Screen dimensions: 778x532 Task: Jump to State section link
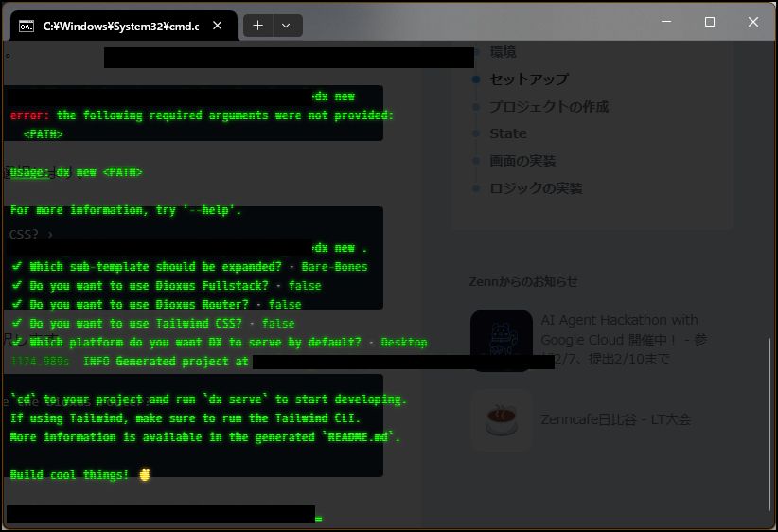point(508,133)
